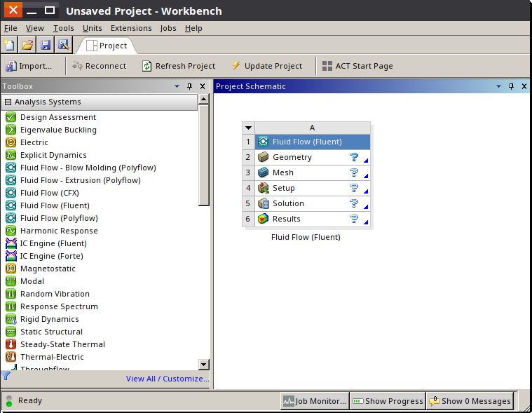Open the ACT Start Page
Viewport: 532px width, 413px height.
(357, 66)
